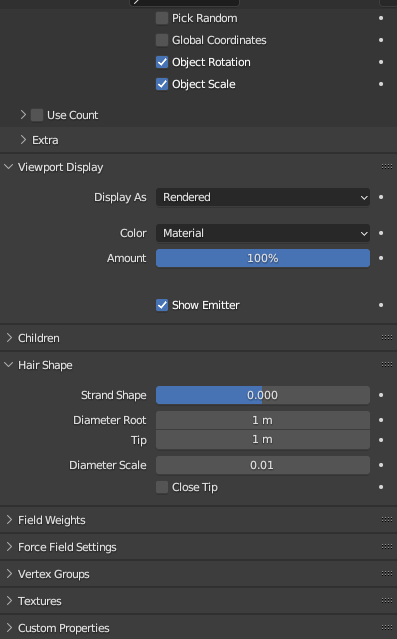
Task: Click the Amount 100% slider
Action: pos(263,258)
